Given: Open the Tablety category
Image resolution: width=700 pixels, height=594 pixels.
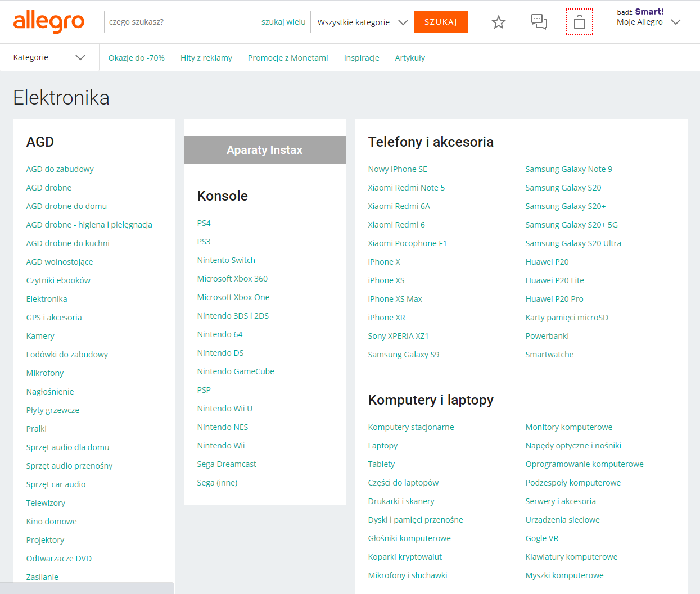Looking at the screenshot, I should click(382, 464).
